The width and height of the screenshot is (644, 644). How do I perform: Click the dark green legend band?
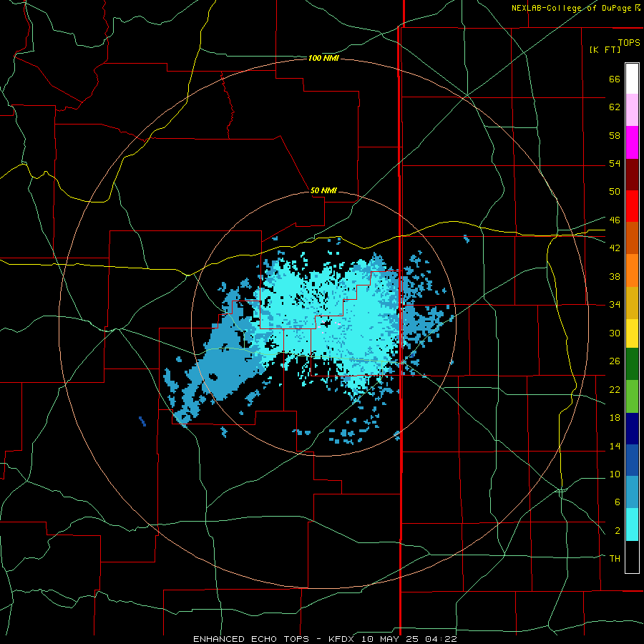(632, 364)
